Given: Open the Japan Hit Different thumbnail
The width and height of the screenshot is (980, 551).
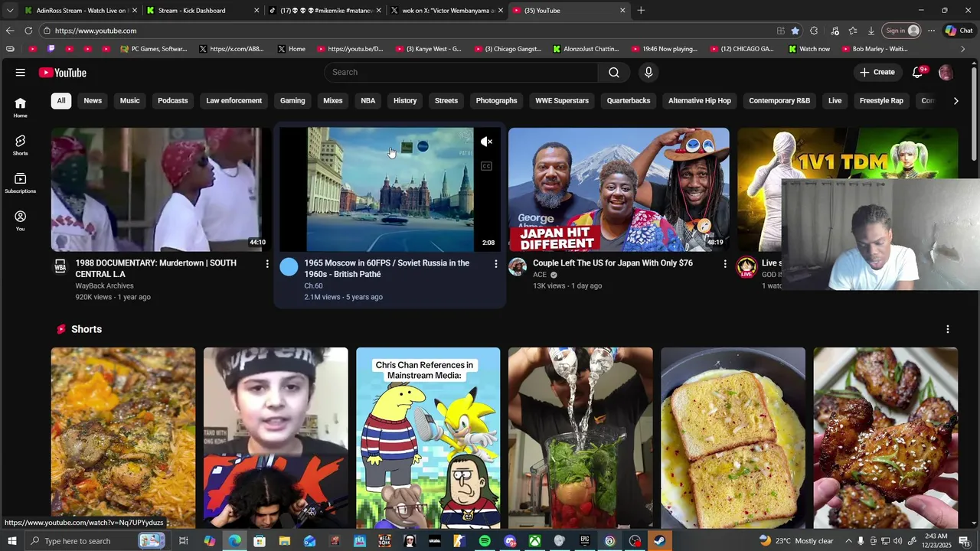Looking at the screenshot, I should point(619,190).
